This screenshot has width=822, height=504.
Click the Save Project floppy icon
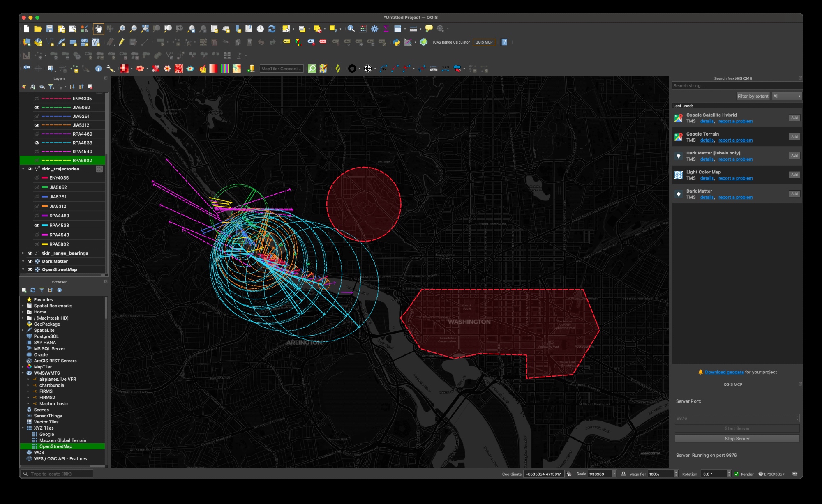pos(50,29)
